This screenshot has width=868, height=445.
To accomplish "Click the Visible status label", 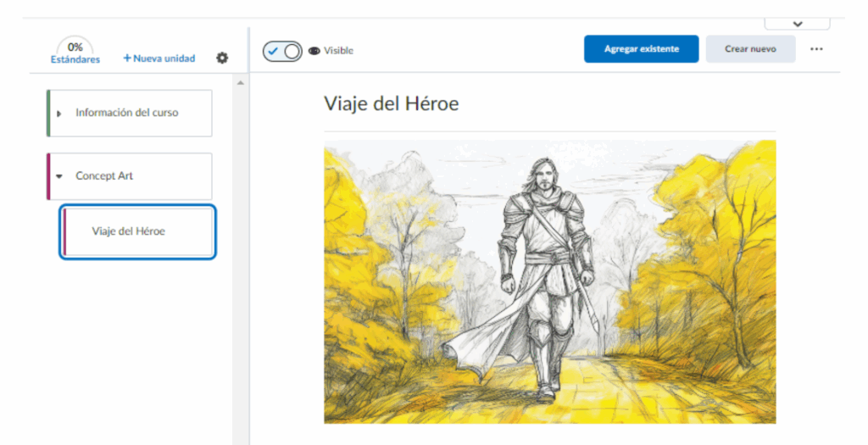I will tap(338, 51).
